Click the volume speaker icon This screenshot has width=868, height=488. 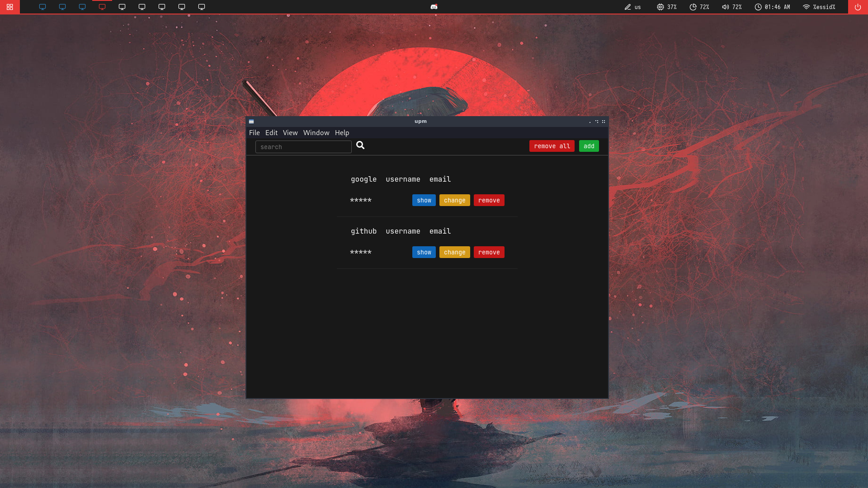725,7
